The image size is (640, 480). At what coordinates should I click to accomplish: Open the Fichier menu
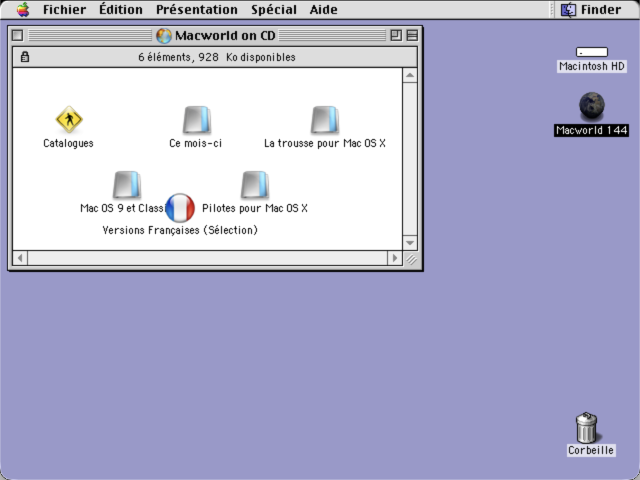(64, 9)
